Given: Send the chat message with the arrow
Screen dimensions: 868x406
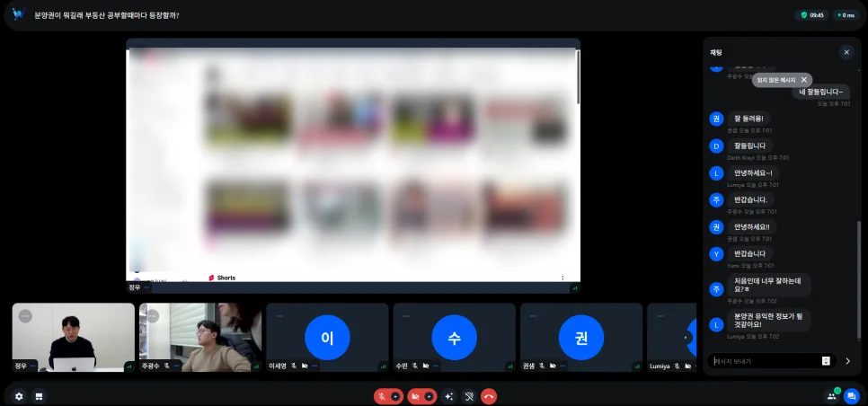Looking at the screenshot, I should (847, 361).
